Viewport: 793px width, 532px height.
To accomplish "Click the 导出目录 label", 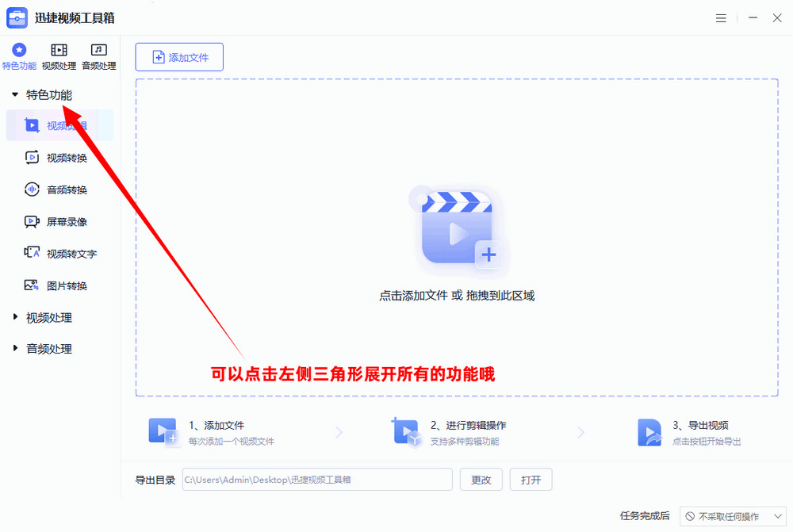I will click(x=155, y=480).
